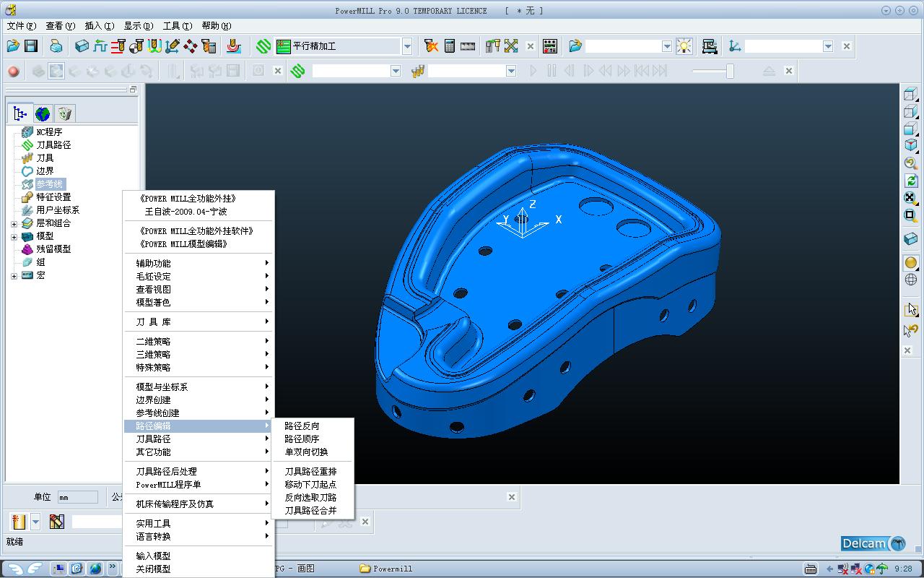
Task: Click the machine tool icon in top toolbar
Action: pos(710,46)
